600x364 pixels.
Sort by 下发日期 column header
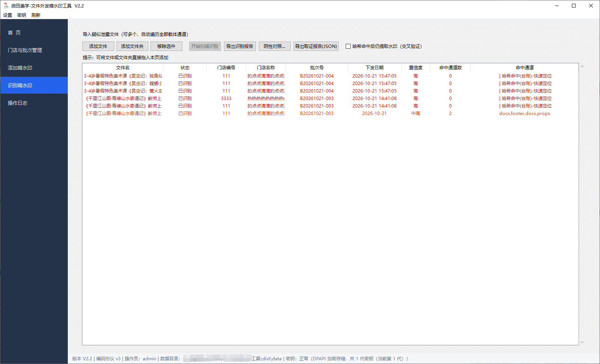tap(375, 68)
